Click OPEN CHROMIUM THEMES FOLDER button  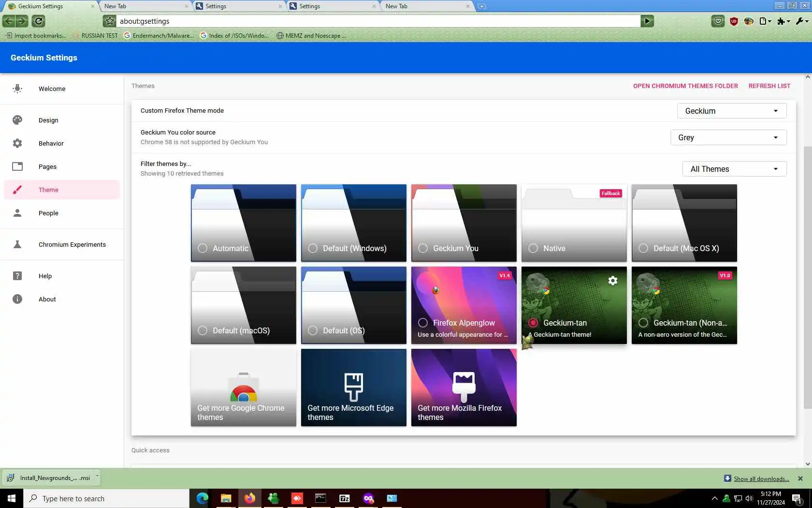point(685,86)
